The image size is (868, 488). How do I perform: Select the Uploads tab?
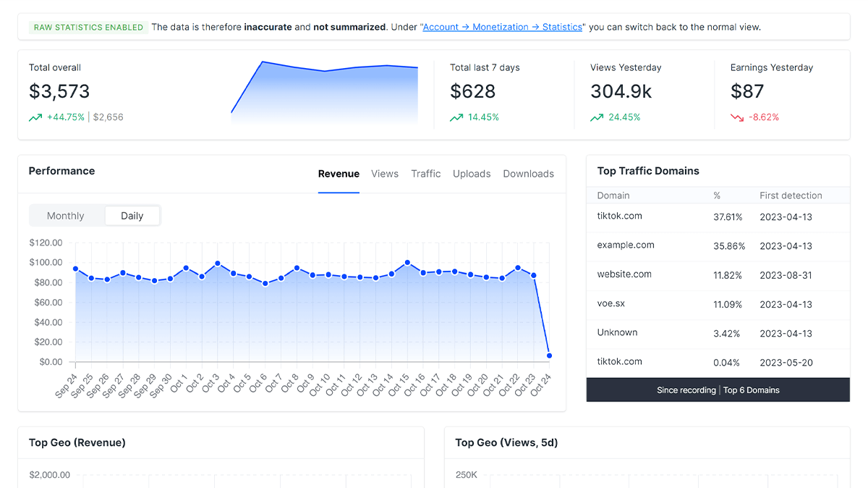[x=472, y=174]
